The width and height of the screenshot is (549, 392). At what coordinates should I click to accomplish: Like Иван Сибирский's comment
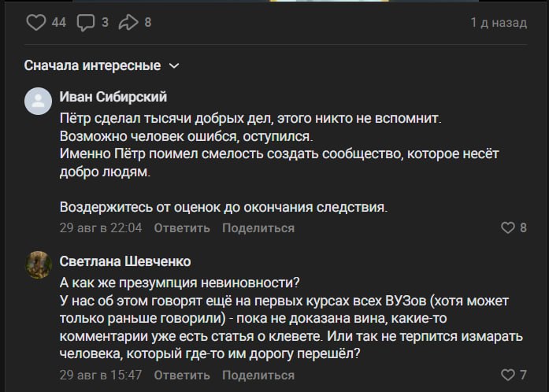pyautogui.click(x=508, y=227)
